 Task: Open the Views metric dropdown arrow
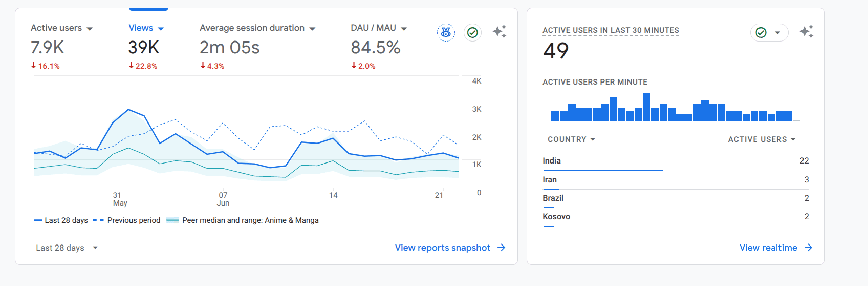[161, 29]
